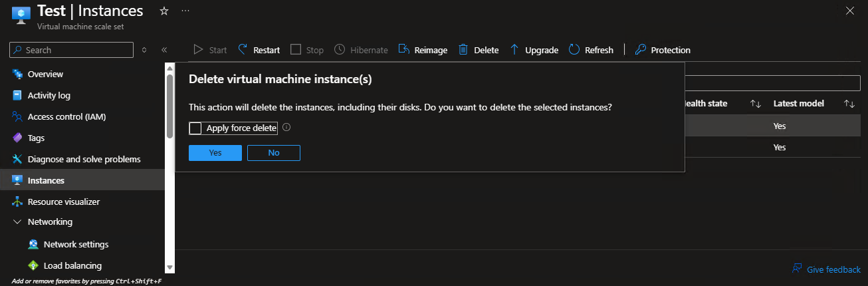Click the Give feedback link
The height and width of the screenshot is (286, 868).
pyautogui.click(x=833, y=269)
